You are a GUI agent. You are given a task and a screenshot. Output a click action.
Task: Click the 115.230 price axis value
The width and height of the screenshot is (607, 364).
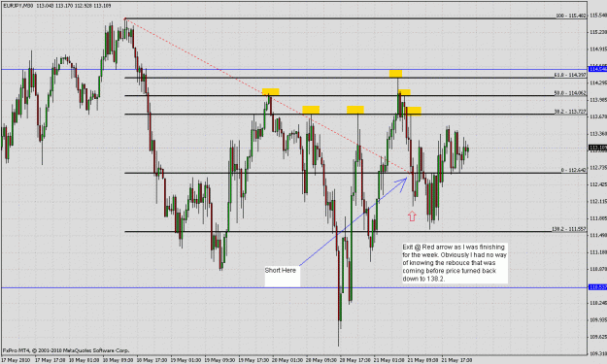pos(598,32)
